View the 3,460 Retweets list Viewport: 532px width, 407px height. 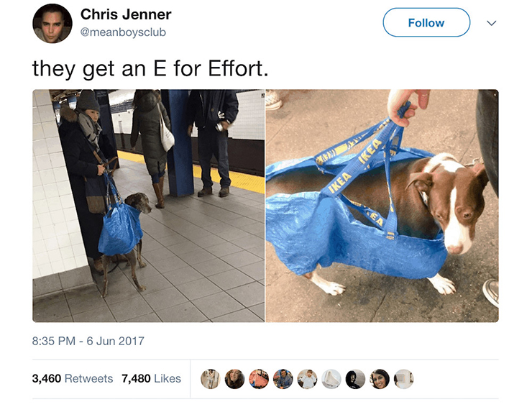tap(73, 378)
